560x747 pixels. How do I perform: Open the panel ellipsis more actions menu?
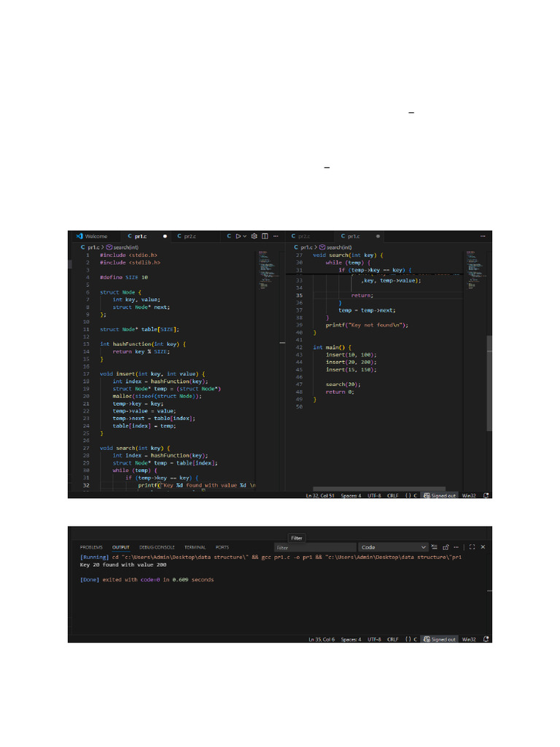(456, 547)
